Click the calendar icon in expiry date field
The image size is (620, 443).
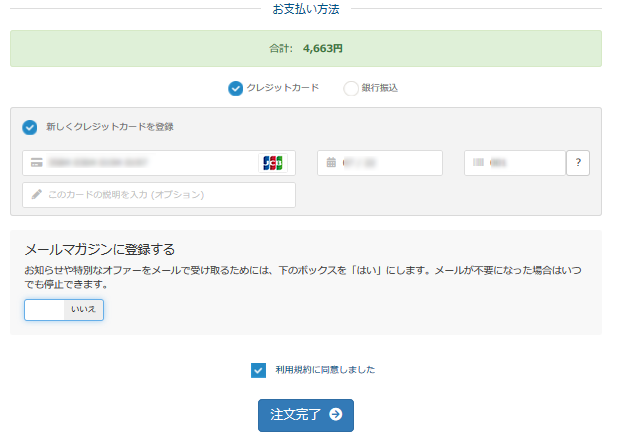coord(331,162)
